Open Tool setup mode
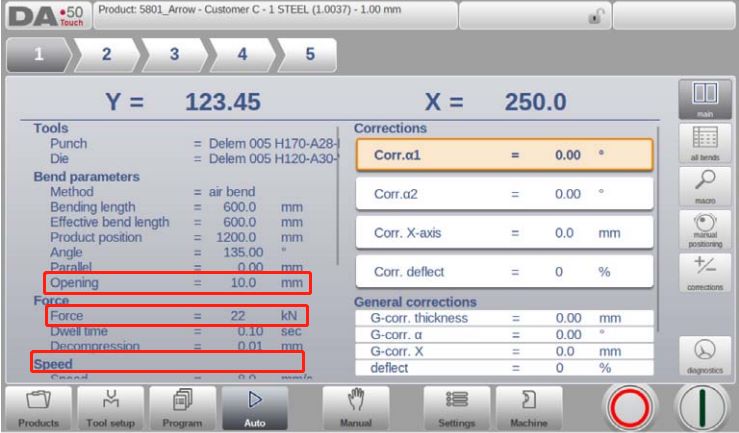The image size is (739, 433). [111, 408]
